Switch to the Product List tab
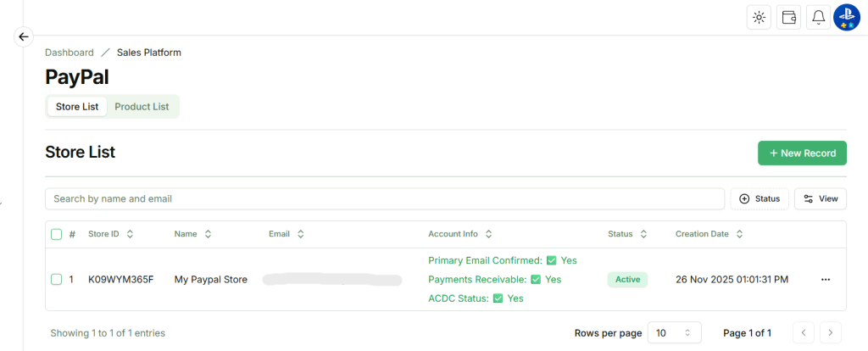This screenshot has height=351, width=868. (x=142, y=107)
